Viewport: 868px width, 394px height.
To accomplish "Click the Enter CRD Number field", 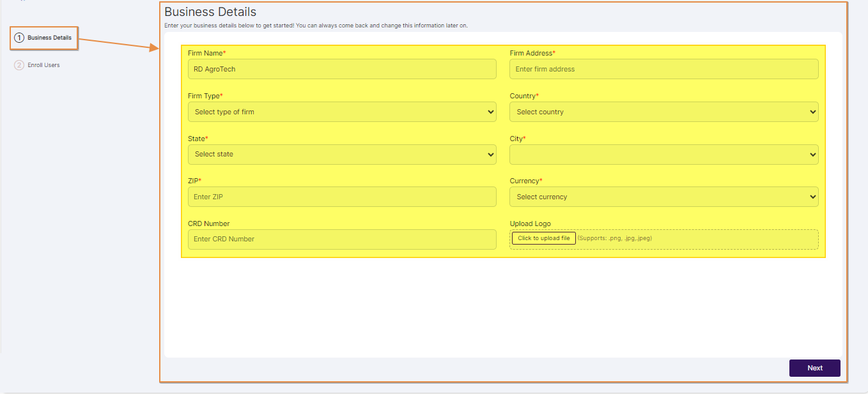I will point(341,239).
